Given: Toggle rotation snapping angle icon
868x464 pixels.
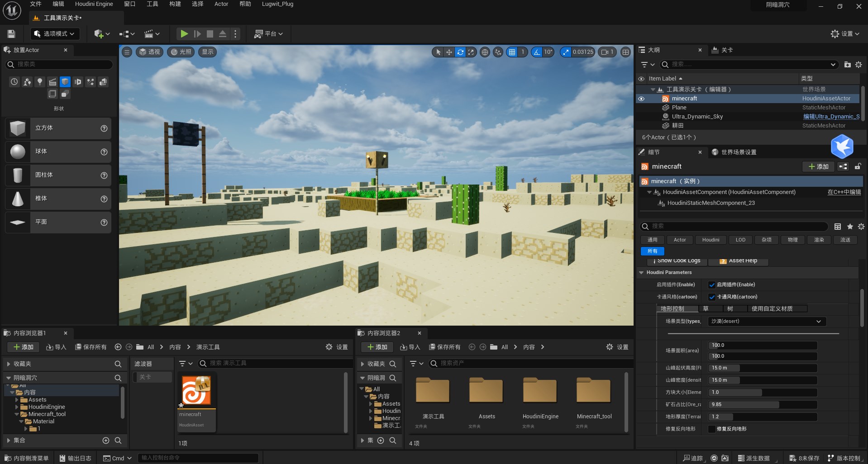Looking at the screenshot, I should [x=537, y=52].
